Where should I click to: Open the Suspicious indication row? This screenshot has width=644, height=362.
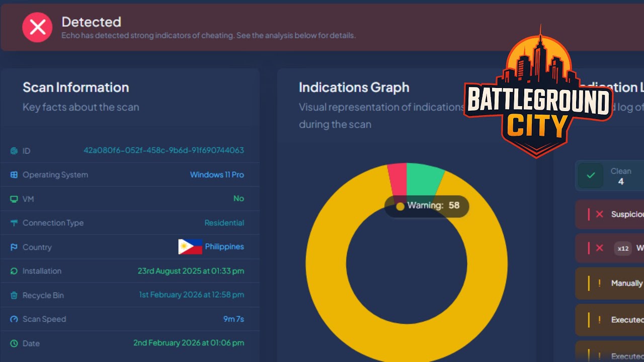(x=610, y=214)
